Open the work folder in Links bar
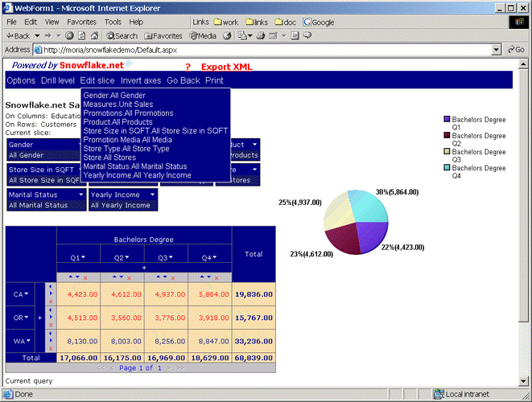This screenshot has height=402, width=532. pyautogui.click(x=226, y=23)
